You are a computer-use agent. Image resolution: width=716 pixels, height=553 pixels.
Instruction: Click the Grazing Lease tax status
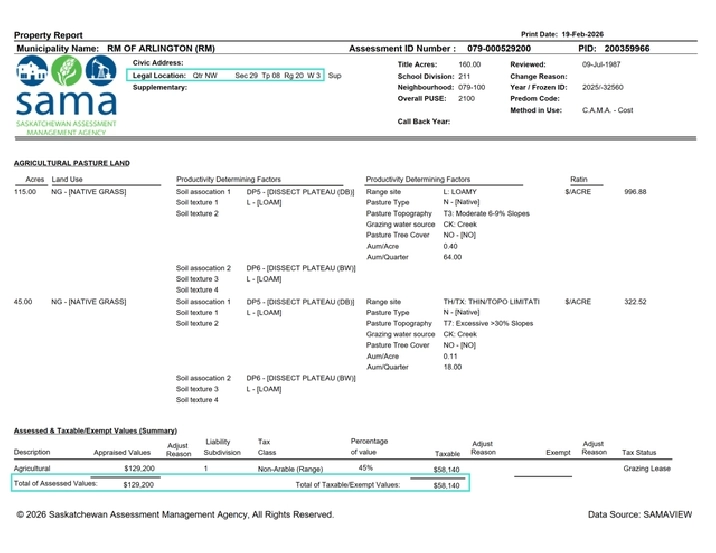click(646, 468)
